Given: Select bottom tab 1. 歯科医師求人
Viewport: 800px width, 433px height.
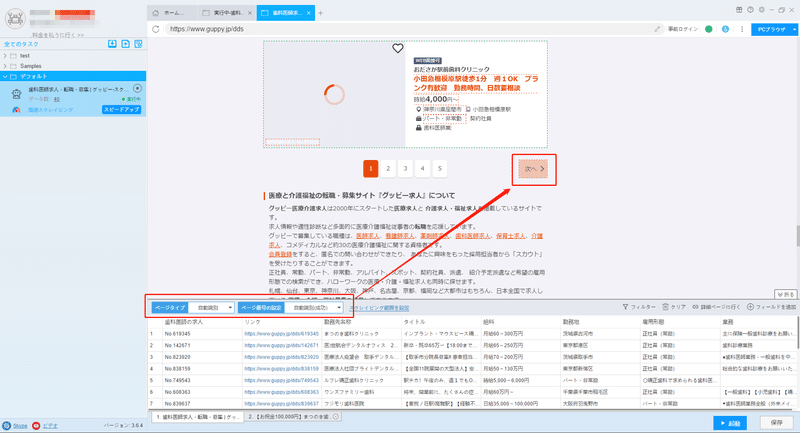Looking at the screenshot, I should (x=197, y=417).
